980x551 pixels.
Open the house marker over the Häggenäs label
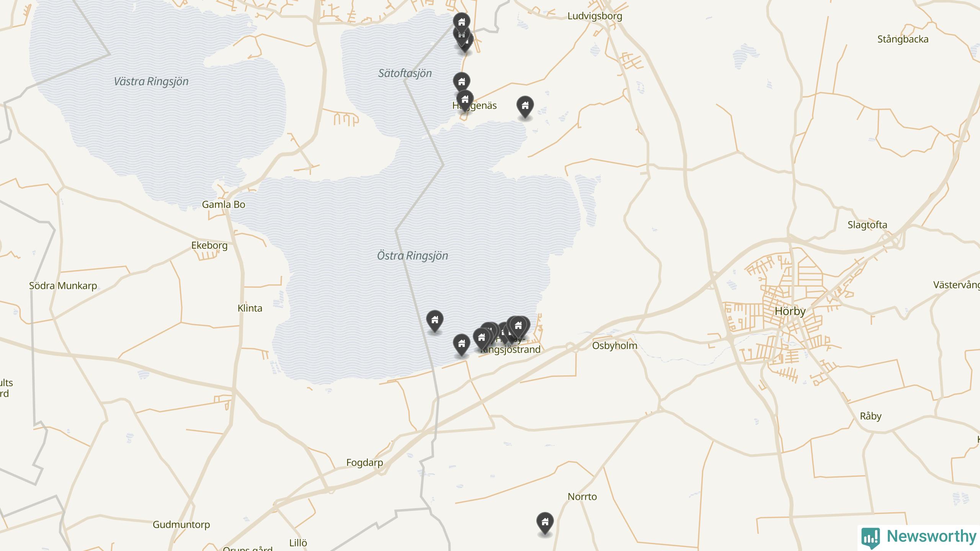[465, 101]
